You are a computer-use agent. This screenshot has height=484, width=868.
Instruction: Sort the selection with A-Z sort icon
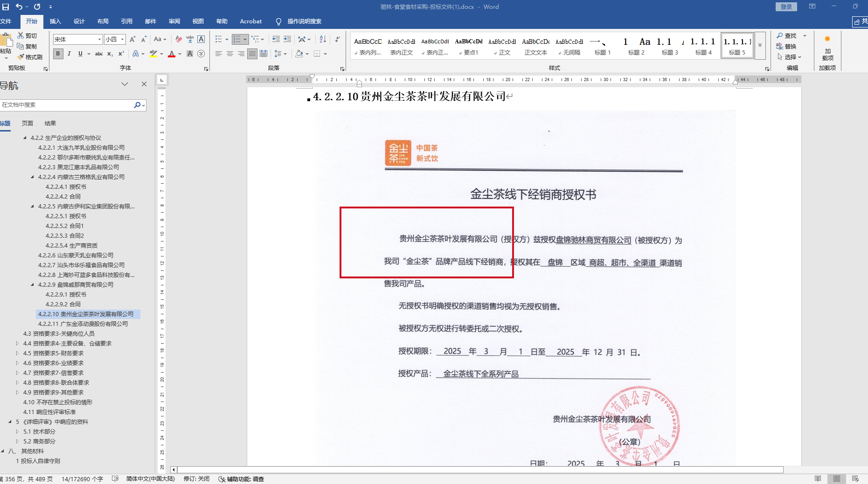pyautogui.click(x=323, y=39)
